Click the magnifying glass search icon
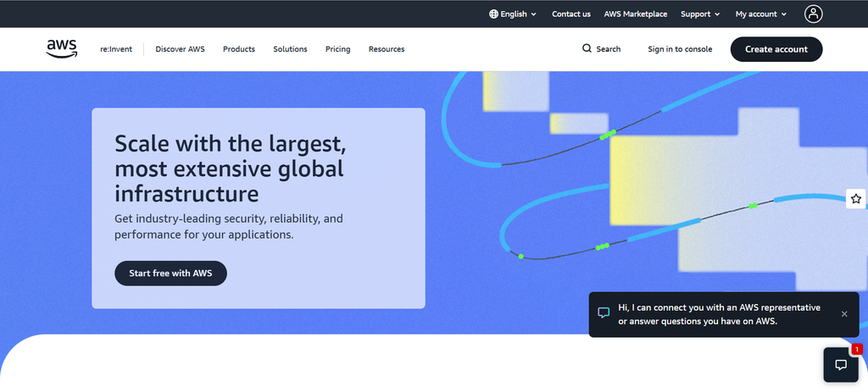The width and height of the screenshot is (868, 392). coord(587,48)
